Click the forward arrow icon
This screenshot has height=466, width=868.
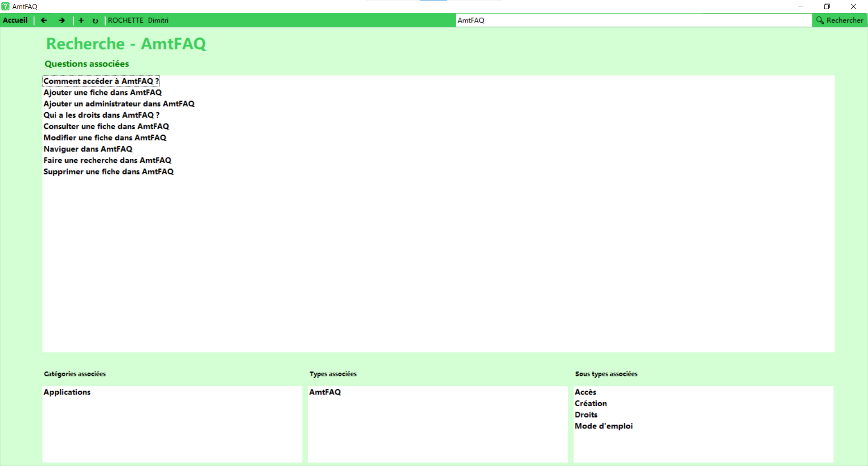click(x=62, y=20)
